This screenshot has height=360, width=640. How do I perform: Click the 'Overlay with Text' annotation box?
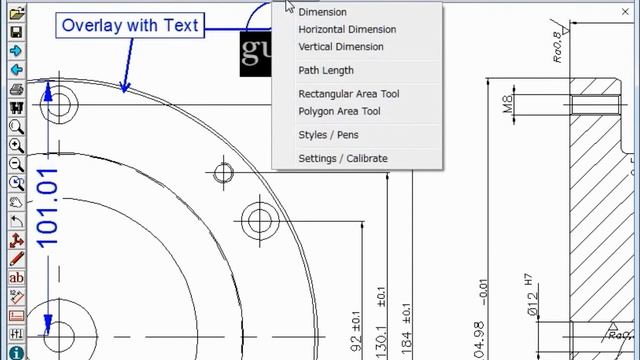point(130,26)
